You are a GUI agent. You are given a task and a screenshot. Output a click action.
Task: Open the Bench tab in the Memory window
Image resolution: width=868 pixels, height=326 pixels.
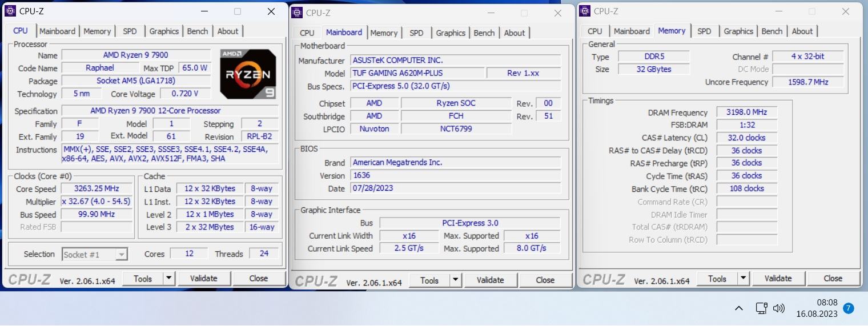pyautogui.click(x=772, y=31)
